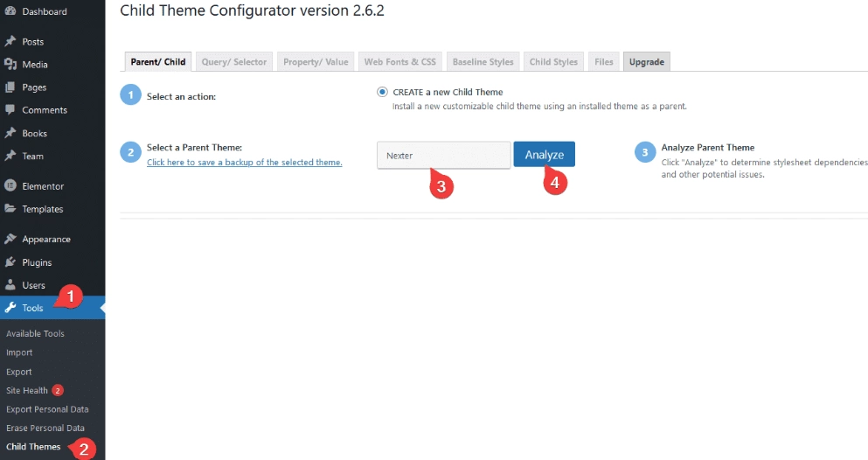Switch to the Query/ Selector tab
Image resolution: width=868 pixels, height=460 pixels.
click(234, 62)
